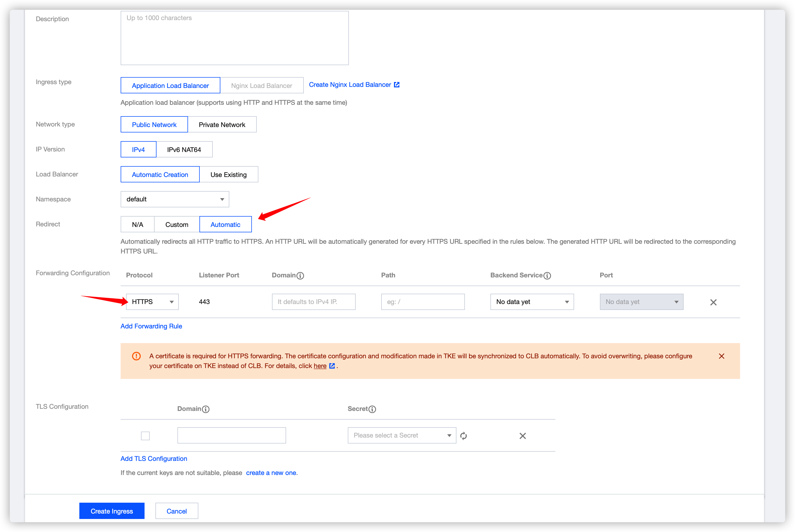Remove the HTTPS forwarding rule row
The width and height of the screenshot is (795, 532).
click(x=713, y=302)
